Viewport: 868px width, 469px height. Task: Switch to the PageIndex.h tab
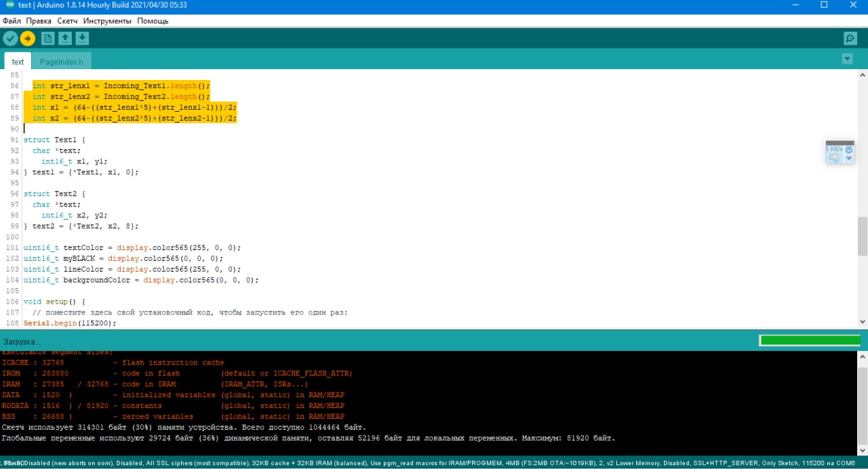click(x=61, y=62)
